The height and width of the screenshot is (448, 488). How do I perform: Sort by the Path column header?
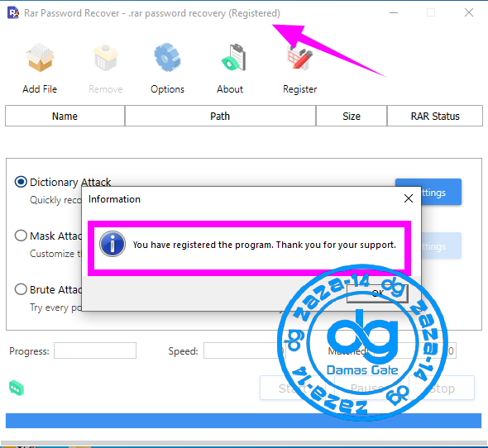220,116
